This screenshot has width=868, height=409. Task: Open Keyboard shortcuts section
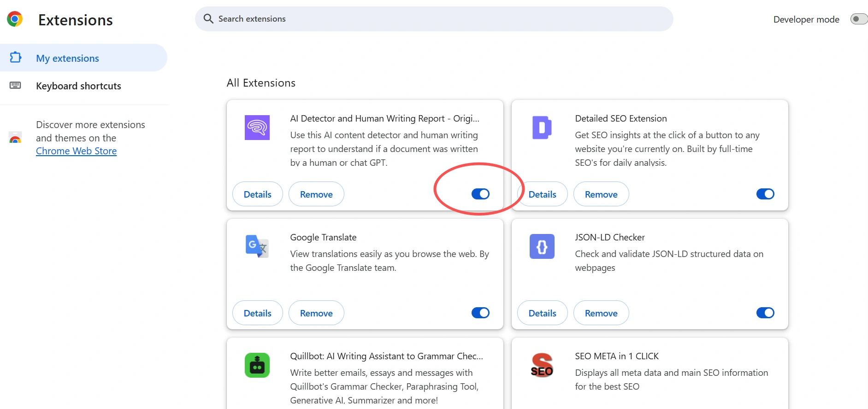pos(83,86)
